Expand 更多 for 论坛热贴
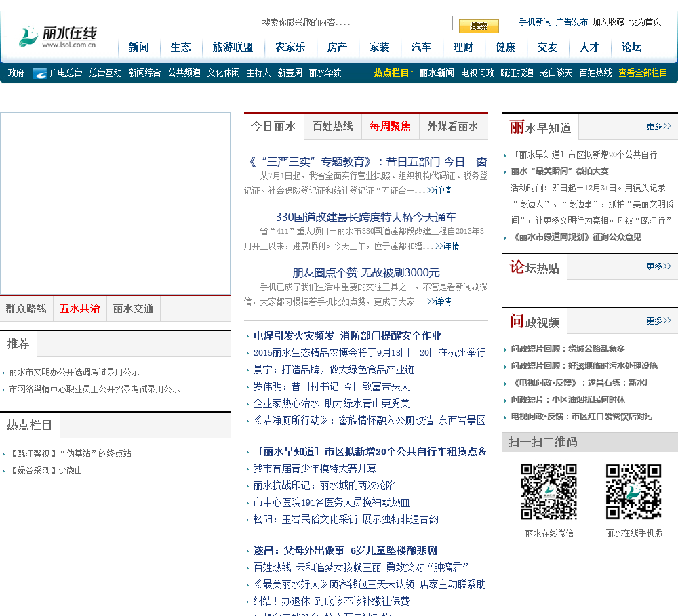Screen dimensions: 678x616 click(x=658, y=266)
